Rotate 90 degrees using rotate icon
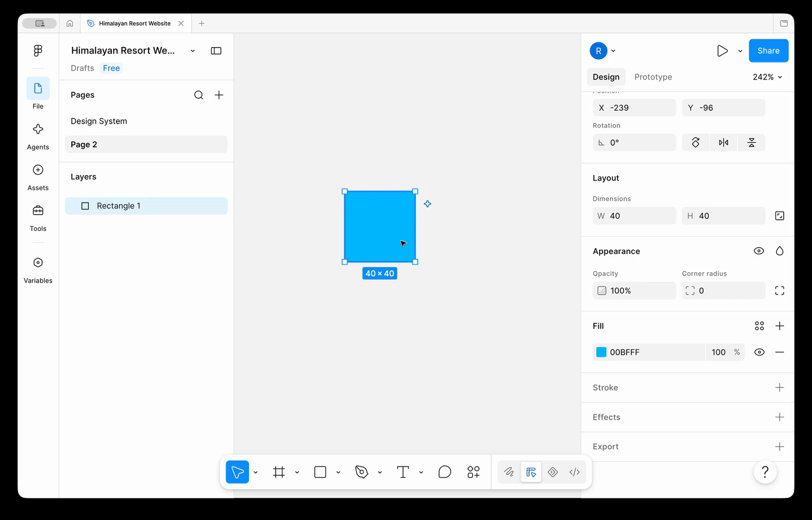The height and width of the screenshot is (520, 812). pos(695,142)
